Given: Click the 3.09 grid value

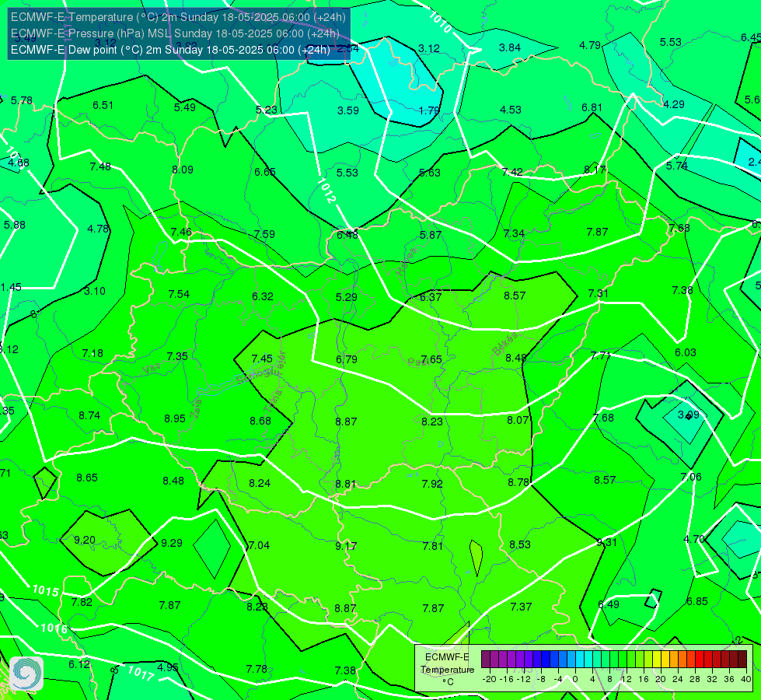Looking at the screenshot, I should point(689,415).
